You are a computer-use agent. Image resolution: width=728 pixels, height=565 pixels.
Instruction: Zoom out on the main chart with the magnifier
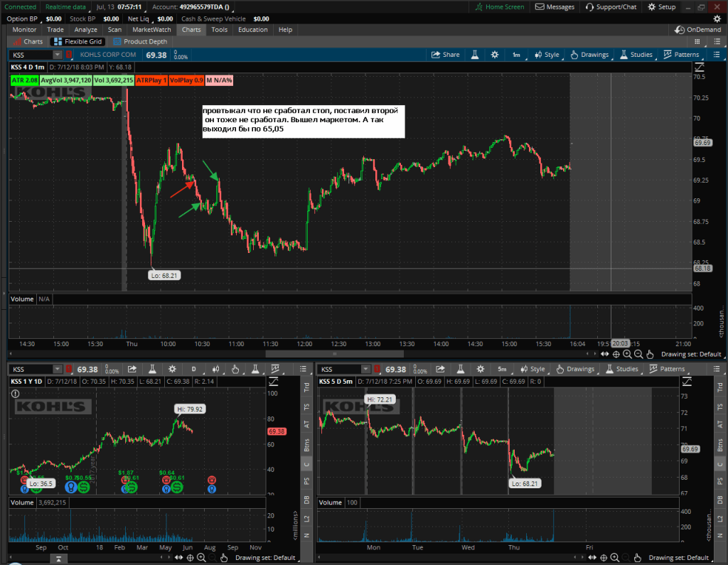[638, 354]
